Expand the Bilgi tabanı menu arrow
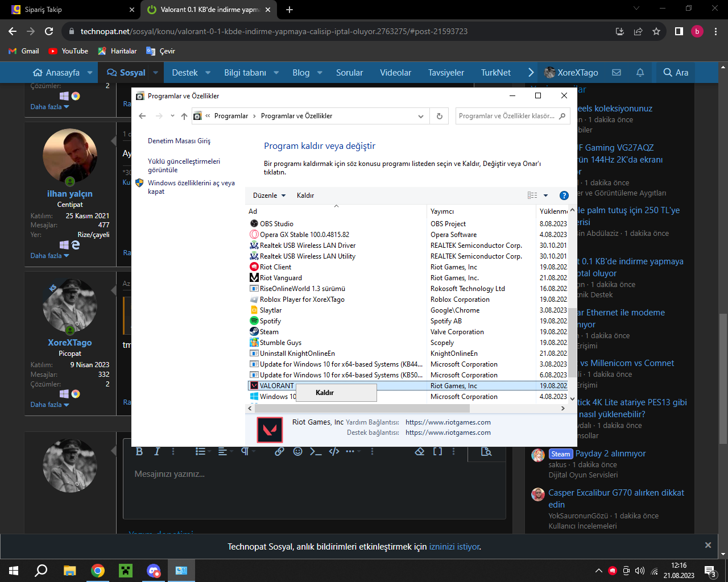Viewport: 728px width, 582px height. coord(276,73)
